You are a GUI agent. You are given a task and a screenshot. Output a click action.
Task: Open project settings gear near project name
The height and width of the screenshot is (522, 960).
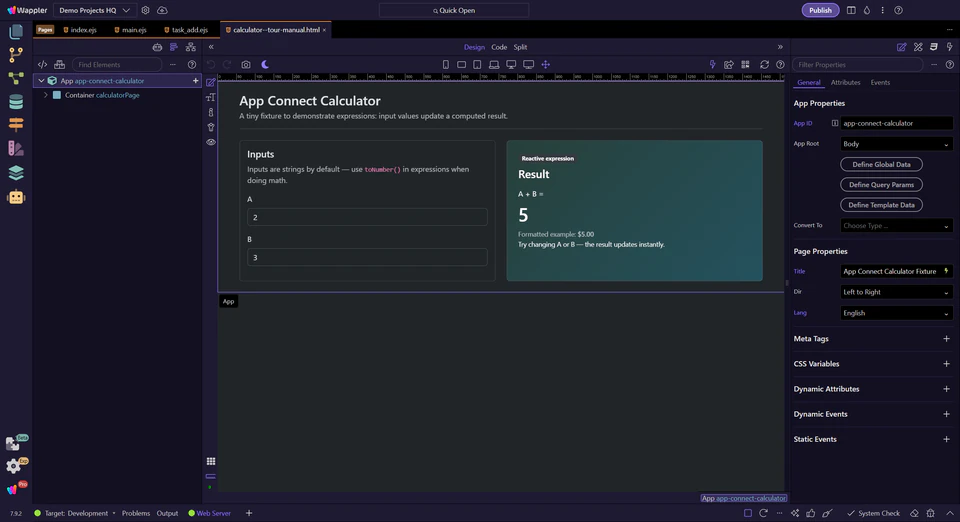(x=145, y=10)
